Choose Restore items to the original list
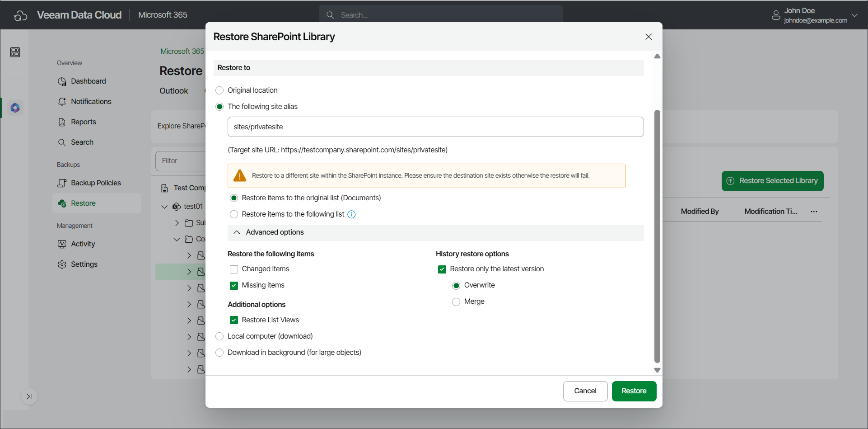This screenshot has width=868, height=429. (234, 198)
